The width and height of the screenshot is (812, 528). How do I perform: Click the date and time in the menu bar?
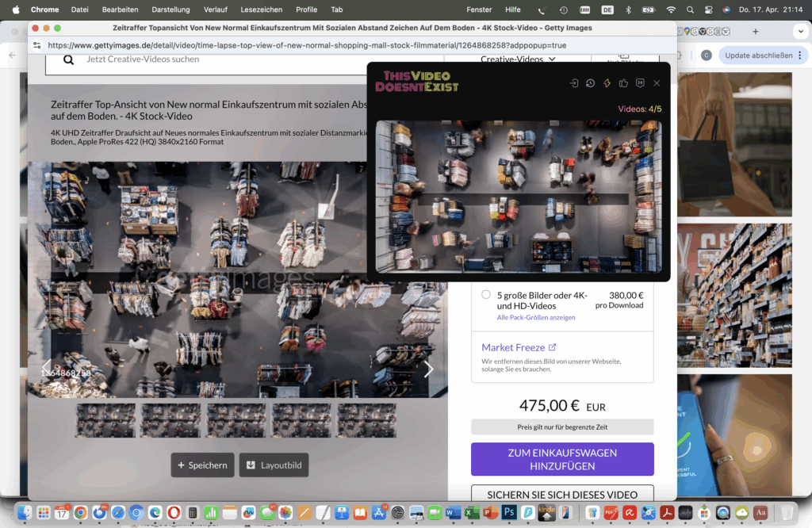(x=771, y=10)
